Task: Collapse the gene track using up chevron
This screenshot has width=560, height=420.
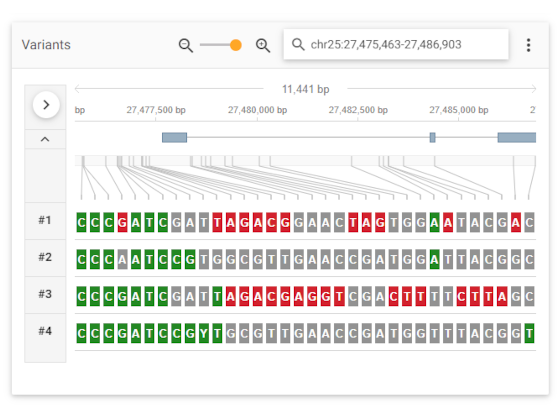Action: pos(45,139)
